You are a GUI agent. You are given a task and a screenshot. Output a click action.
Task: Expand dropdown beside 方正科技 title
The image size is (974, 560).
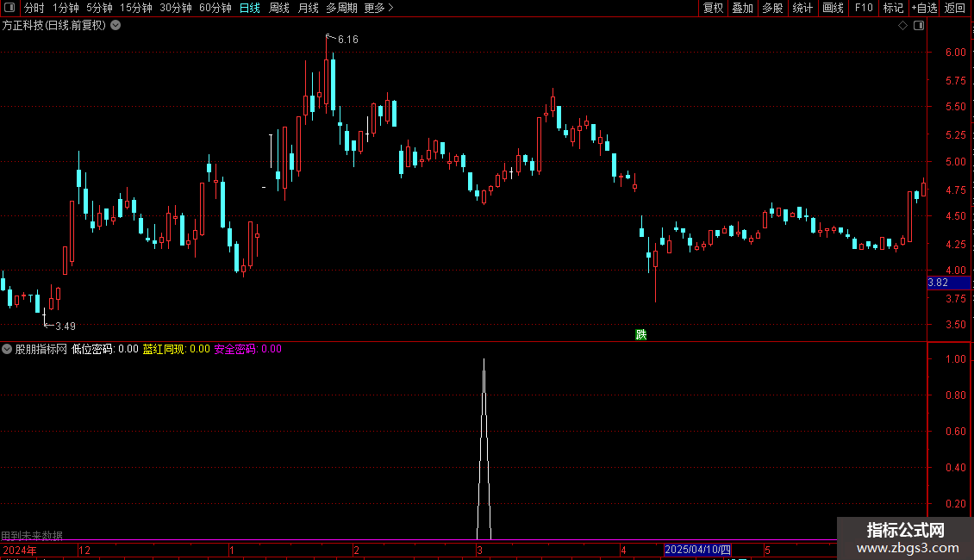point(116,25)
